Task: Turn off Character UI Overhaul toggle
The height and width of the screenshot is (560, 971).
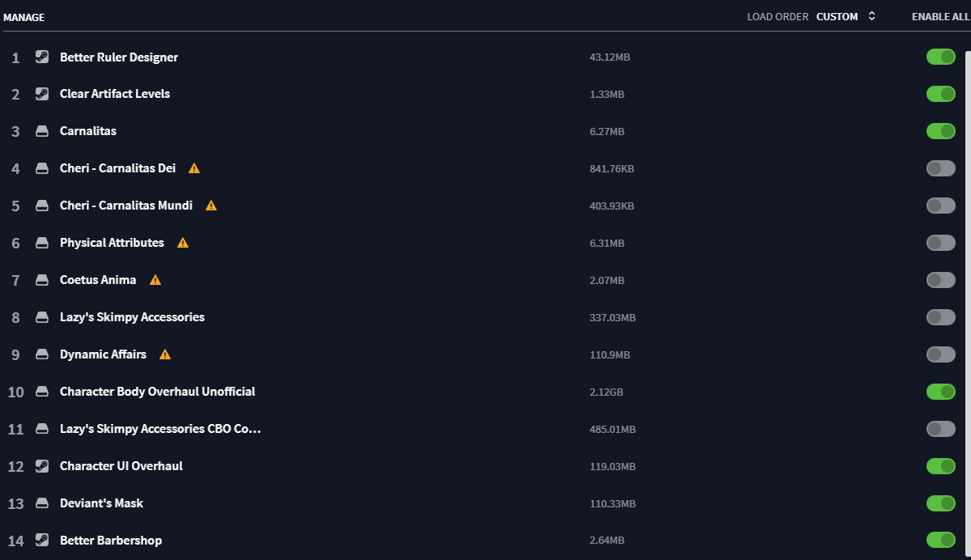Action: tap(941, 466)
